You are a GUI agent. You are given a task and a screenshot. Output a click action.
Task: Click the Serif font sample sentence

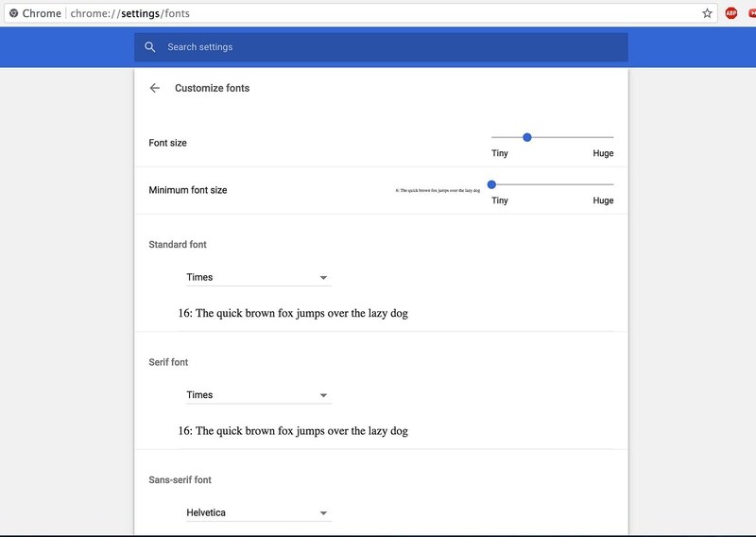click(x=293, y=431)
